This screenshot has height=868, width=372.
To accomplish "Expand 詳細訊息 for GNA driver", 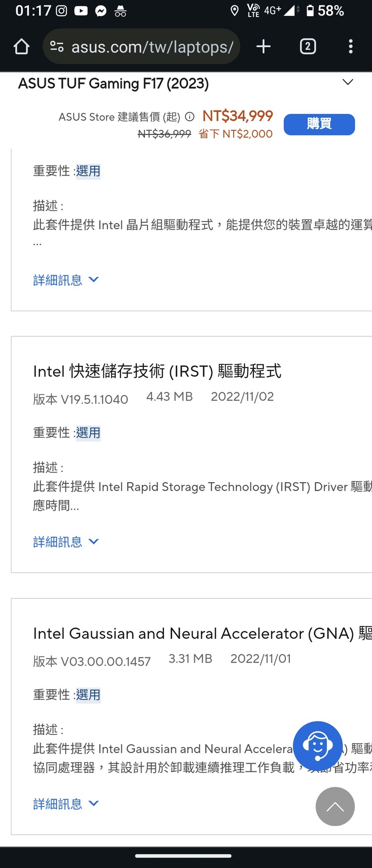I will pyautogui.click(x=66, y=804).
